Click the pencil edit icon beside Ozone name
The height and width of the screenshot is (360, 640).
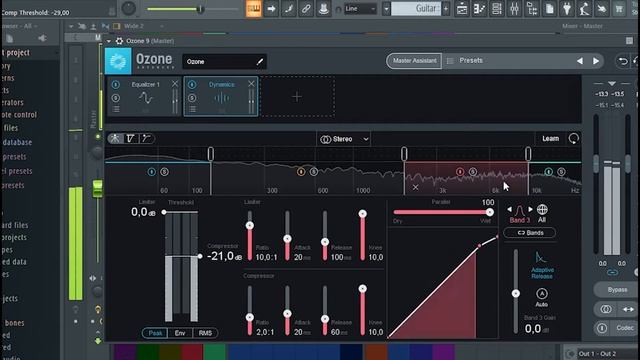260,62
